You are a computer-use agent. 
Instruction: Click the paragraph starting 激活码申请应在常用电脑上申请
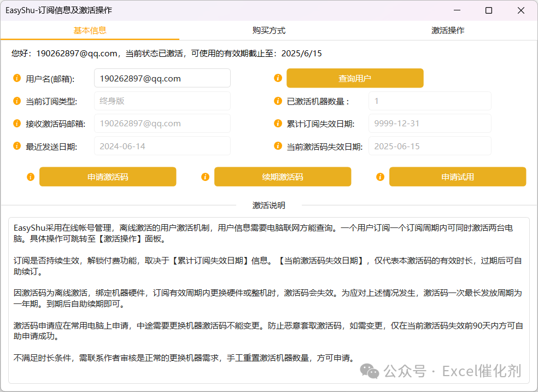tap(268, 331)
